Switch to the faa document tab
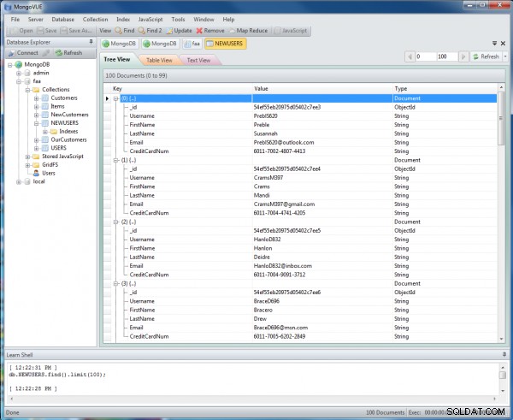This screenshot has width=513, height=420. [x=192, y=44]
